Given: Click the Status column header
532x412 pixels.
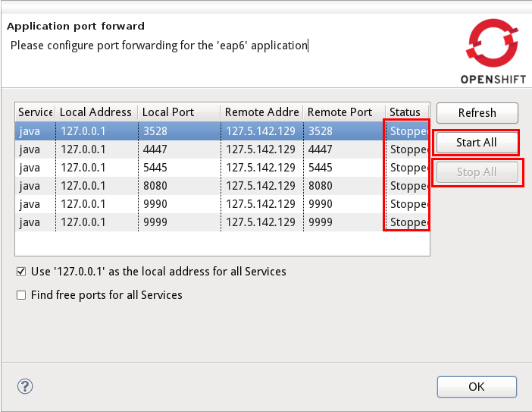Looking at the screenshot, I should pos(405,112).
